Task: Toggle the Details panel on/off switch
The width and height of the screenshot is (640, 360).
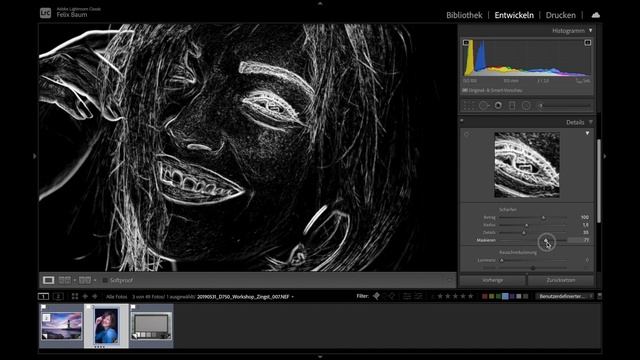Action: (x=462, y=121)
